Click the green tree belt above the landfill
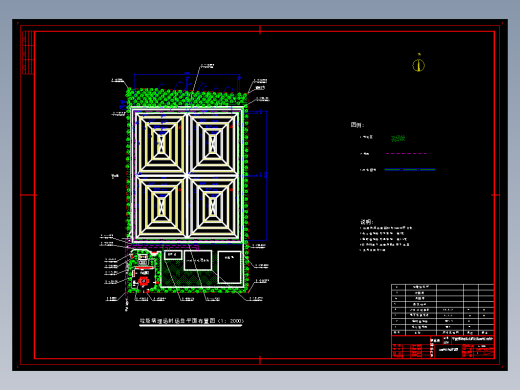The height and width of the screenshot is (390, 520). point(187,98)
